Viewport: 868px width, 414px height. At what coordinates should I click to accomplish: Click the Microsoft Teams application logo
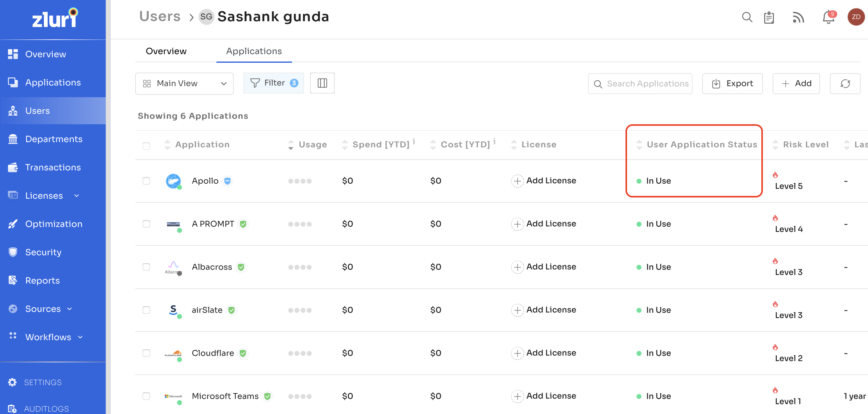coord(173,396)
